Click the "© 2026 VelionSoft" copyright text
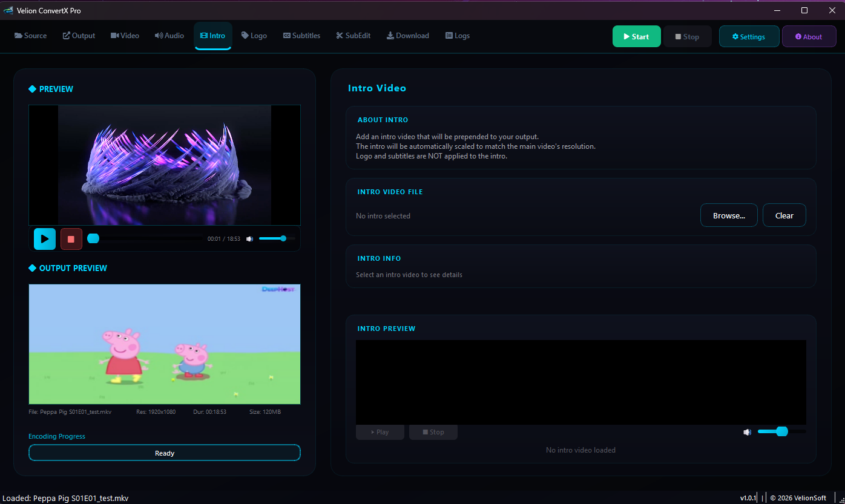This screenshot has height=504, width=845. point(798,498)
